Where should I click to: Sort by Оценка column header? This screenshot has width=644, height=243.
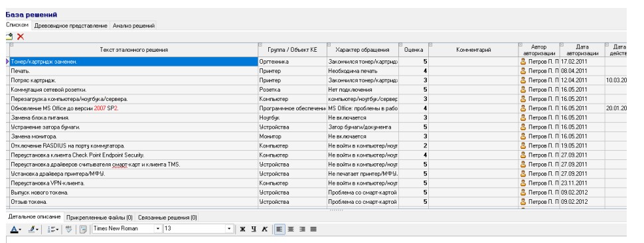(x=413, y=50)
